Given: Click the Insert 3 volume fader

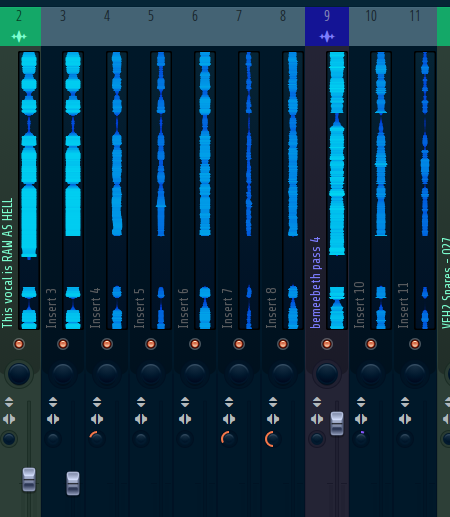Looking at the screenshot, I should pyautogui.click(x=73, y=483).
